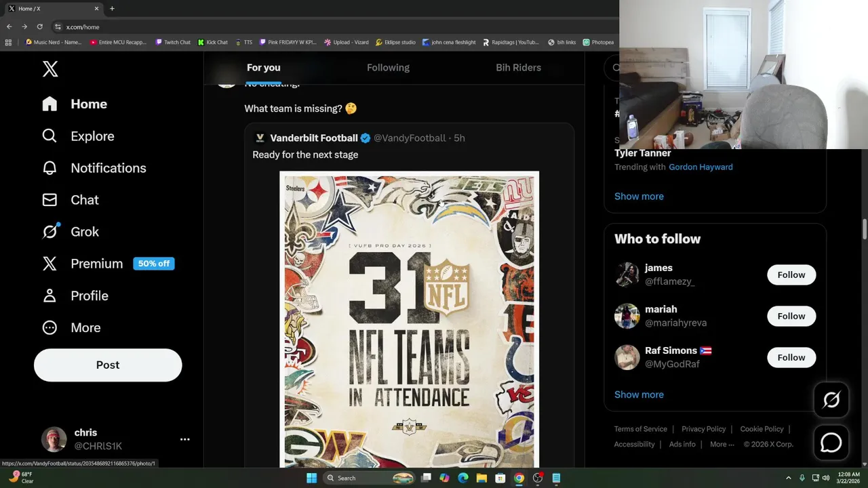Open the 31 NFL Teams poster image
The height and width of the screenshot is (488, 868).
pos(409,319)
